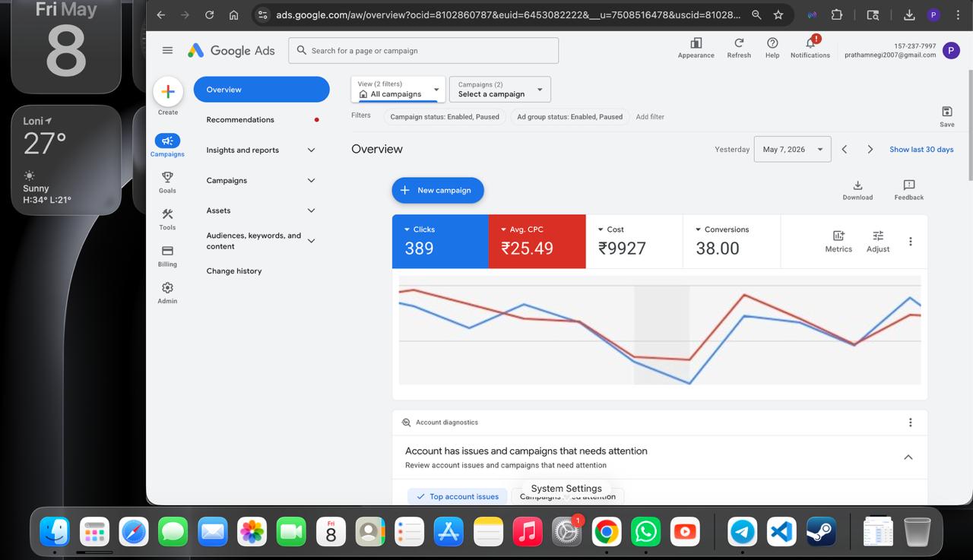Change the Cost metric card

[x=635, y=242]
